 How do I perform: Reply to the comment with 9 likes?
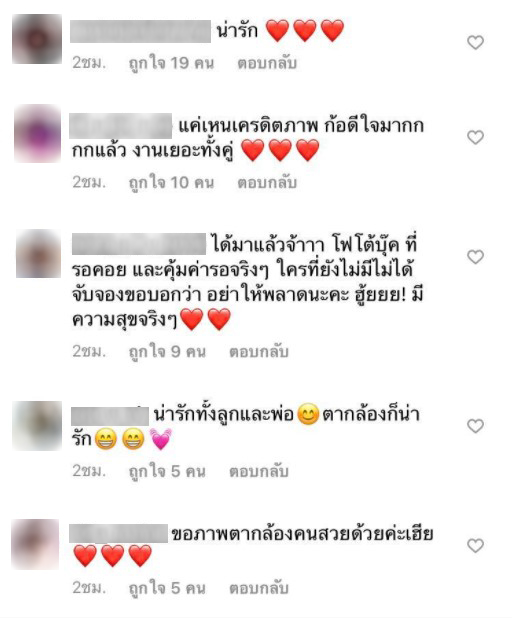click(259, 352)
